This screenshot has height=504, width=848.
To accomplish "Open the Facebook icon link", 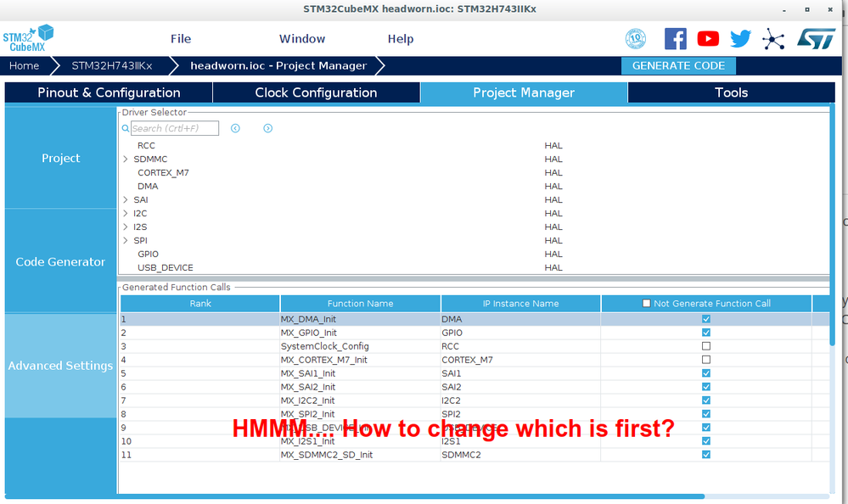I will pyautogui.click(x=676, y=39).
